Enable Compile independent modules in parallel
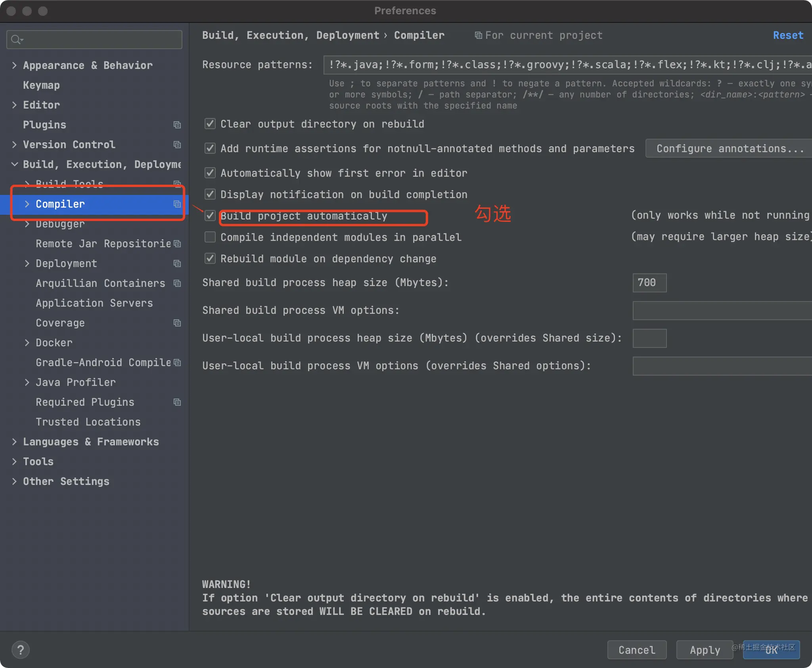Viewport: 812px width, 668px height. click(210, 237)
